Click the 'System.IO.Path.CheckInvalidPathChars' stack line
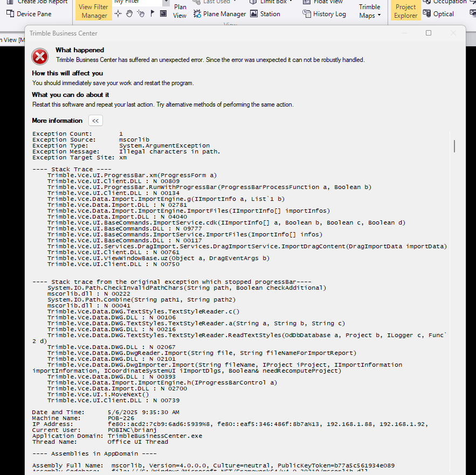This screenshot has width=476, height=475. pos(187,288)
